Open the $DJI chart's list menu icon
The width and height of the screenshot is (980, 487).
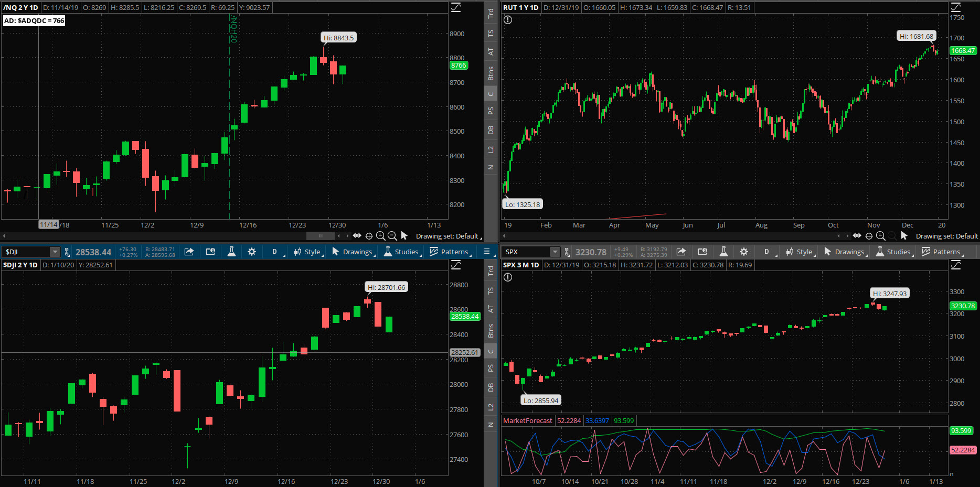click(x=486, y=252)
